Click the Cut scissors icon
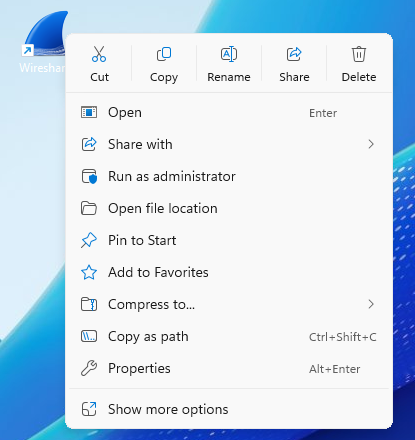The image size is (415, 440). coord(99,54)
